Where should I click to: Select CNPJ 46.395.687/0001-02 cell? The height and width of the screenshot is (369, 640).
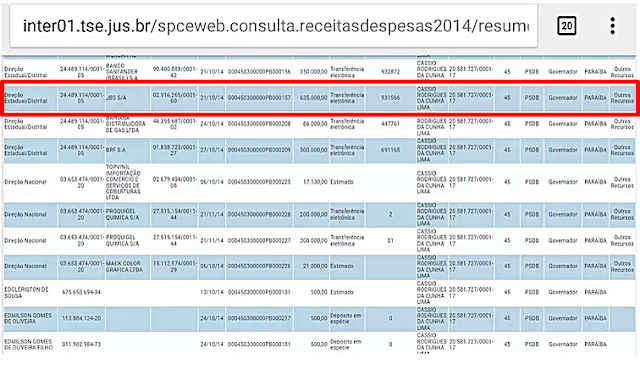coord(174,124)
